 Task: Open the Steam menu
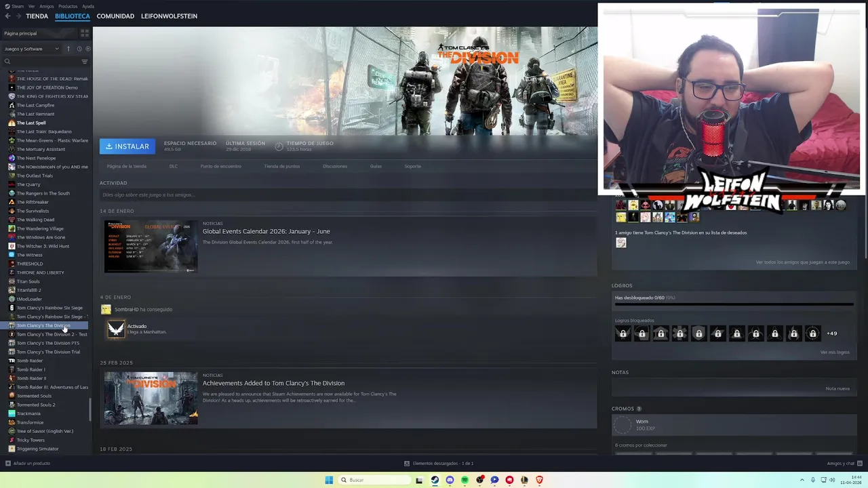tap(18, 6)
